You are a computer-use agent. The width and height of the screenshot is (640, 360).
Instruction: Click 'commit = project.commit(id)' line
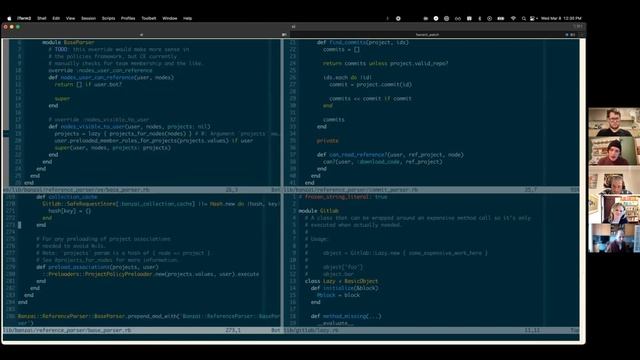pyautogui.click(x=370, y=85)
